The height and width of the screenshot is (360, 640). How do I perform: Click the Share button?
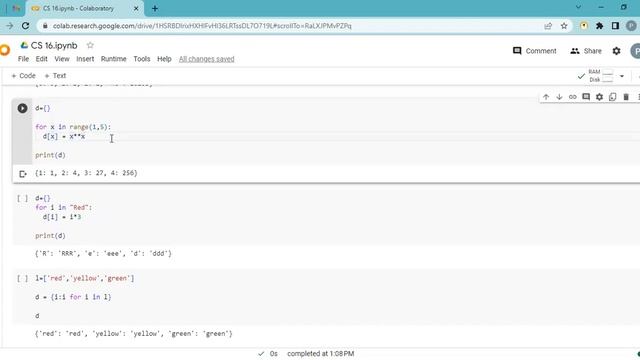(586, 51)
